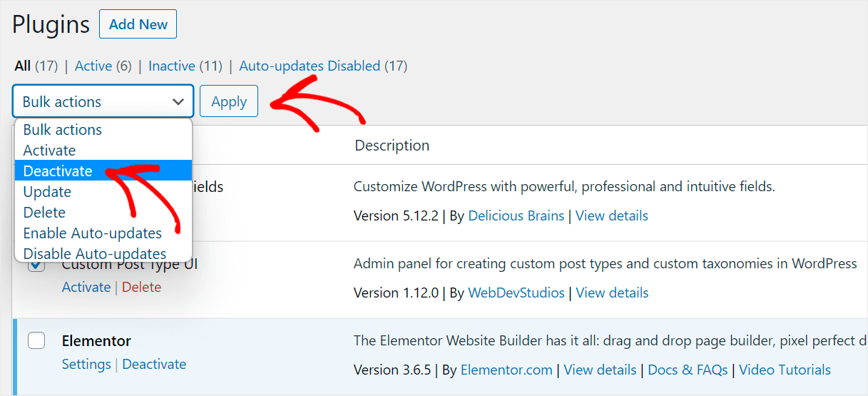
Task: Choose Disable Auto-updates option
Action: click(x=103, y=253)
